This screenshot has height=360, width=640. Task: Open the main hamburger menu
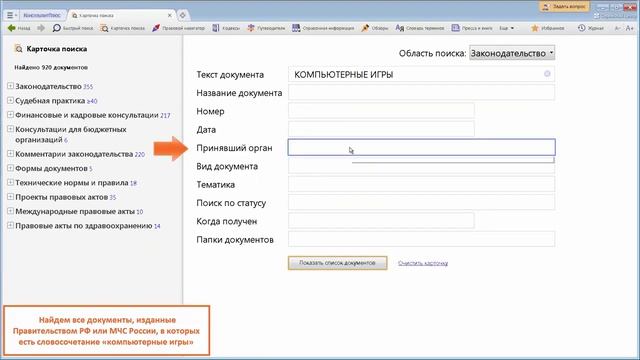11,15
